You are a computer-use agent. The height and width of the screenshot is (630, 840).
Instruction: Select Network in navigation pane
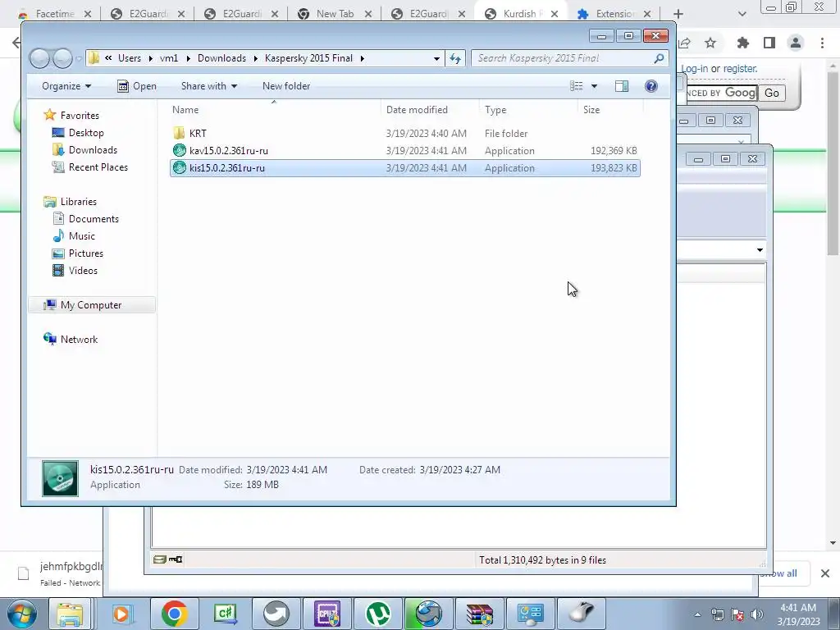coord(79,339)
